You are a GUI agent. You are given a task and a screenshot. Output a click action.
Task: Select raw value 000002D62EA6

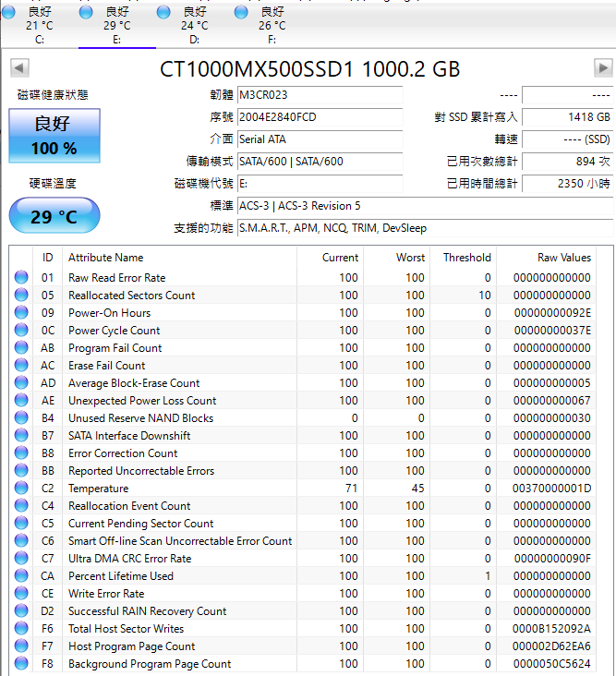[551, 646]
